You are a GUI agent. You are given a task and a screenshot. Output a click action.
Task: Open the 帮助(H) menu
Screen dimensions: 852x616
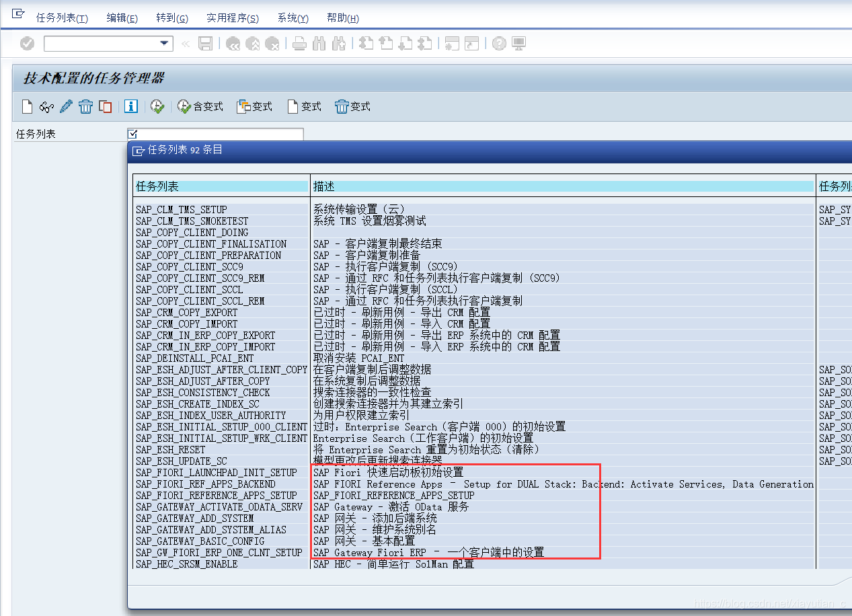pyautogui.click(x=343, y=18)
